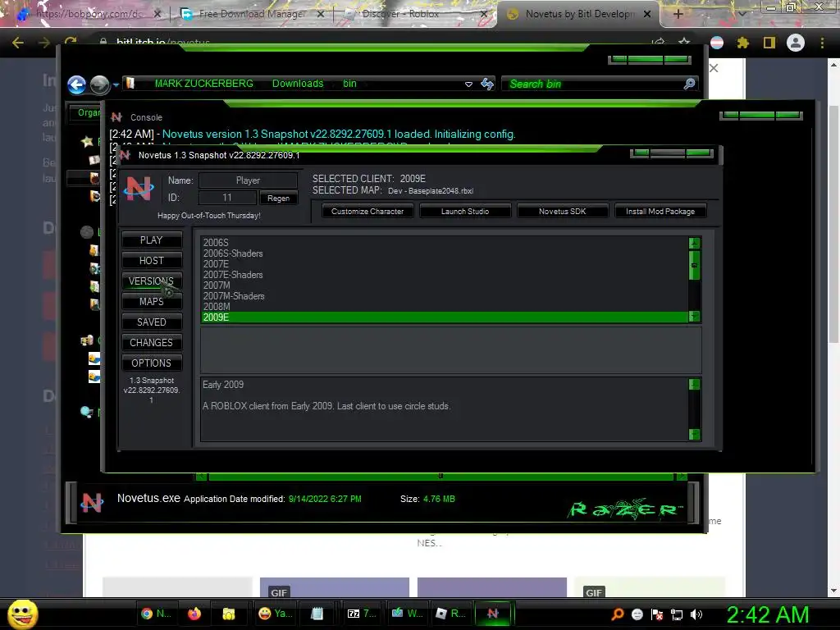The image size is (840, 630).
Task: Select the 2008M client
Action: pyautogui.click(x=444, y=307)
